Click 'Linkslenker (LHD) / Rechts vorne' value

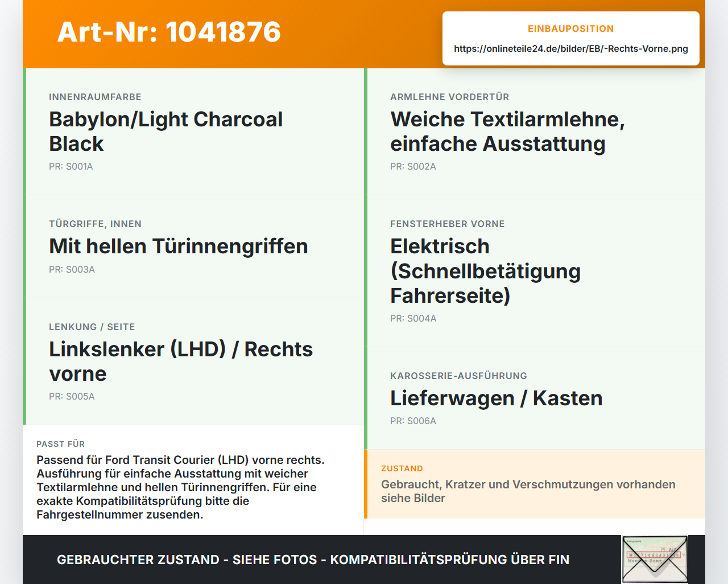181,361
